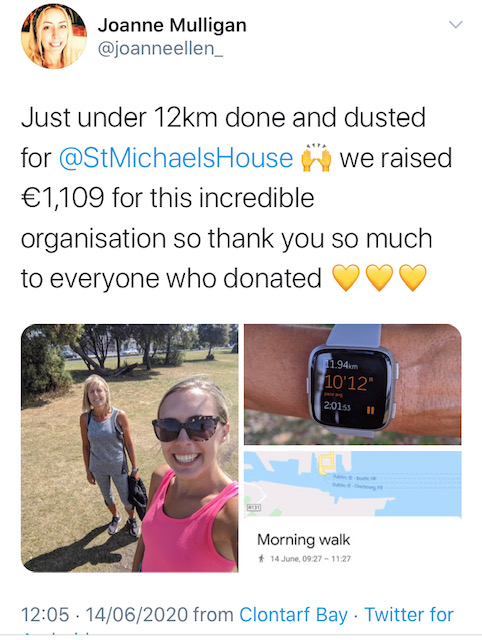Open the @joanneellen_ handle
The image size is (482, 640).
click(x=160, y=49)
